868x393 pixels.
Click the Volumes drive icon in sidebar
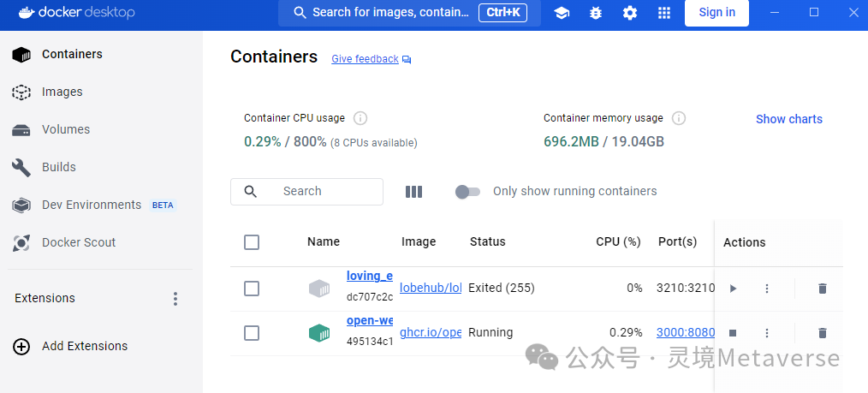click(21, 130)
